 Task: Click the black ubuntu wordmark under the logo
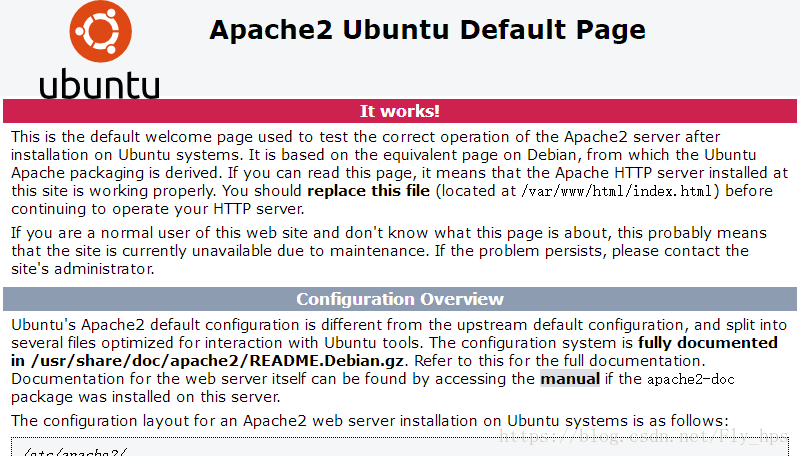[99, 84]
